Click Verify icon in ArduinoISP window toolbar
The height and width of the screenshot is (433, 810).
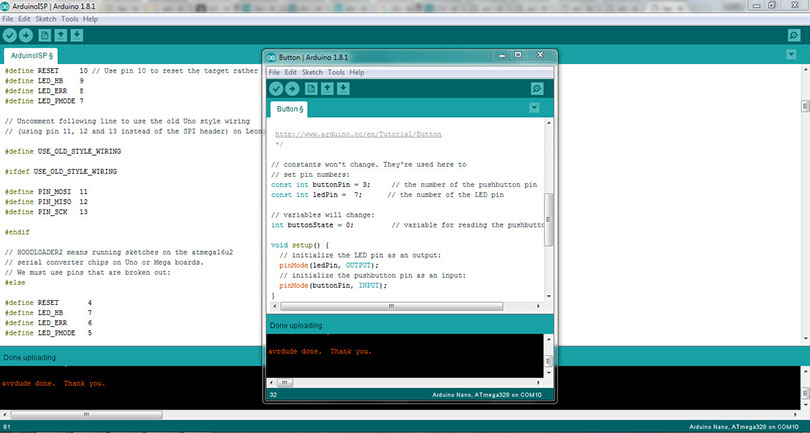coord(10,35)
